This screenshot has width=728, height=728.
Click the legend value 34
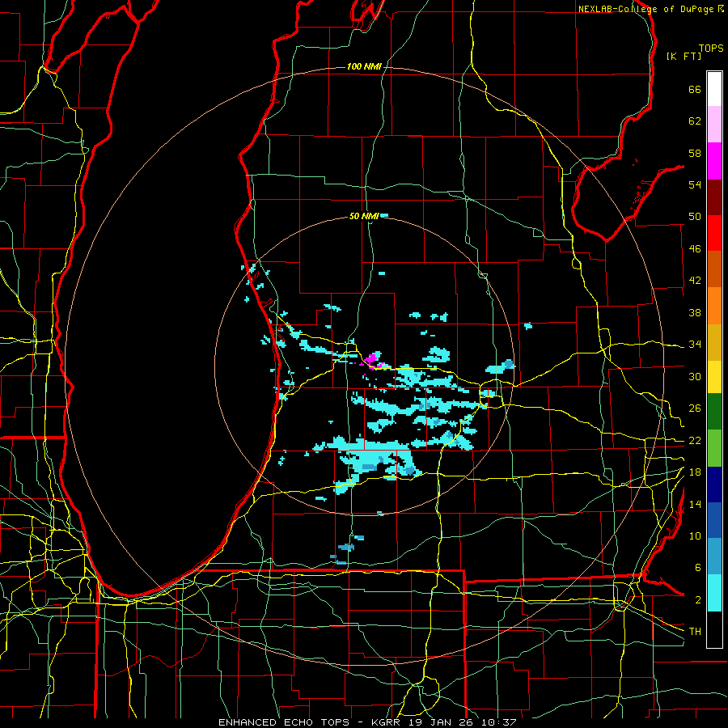pos(695,345)
